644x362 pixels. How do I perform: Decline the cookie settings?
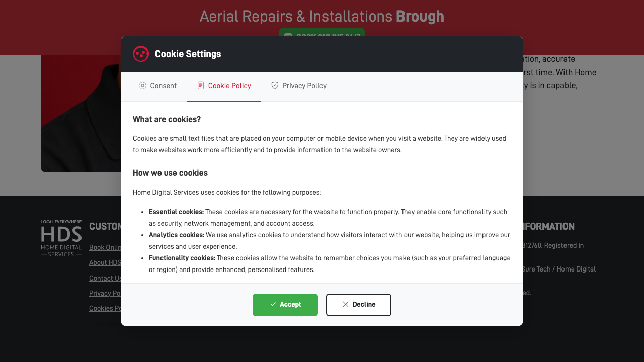click(359, 305)
